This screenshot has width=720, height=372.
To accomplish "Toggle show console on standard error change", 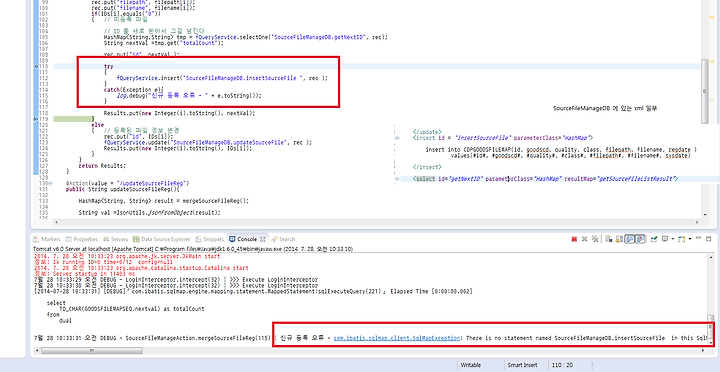I will coord(640,239).
